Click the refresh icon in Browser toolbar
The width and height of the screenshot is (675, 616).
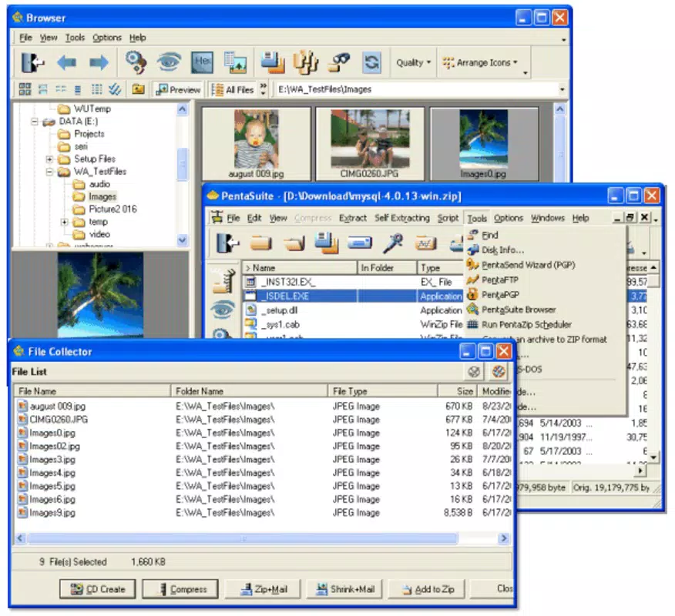point(371,62)
